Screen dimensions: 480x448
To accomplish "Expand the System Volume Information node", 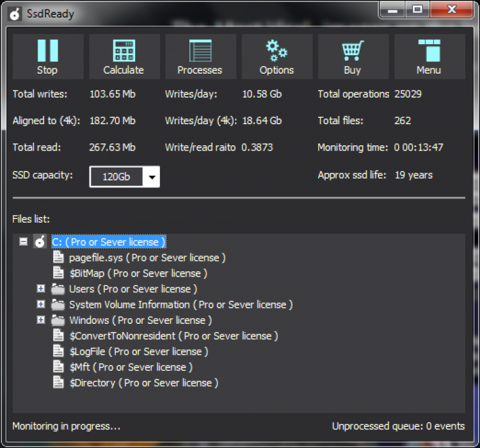I will point(41,304).
